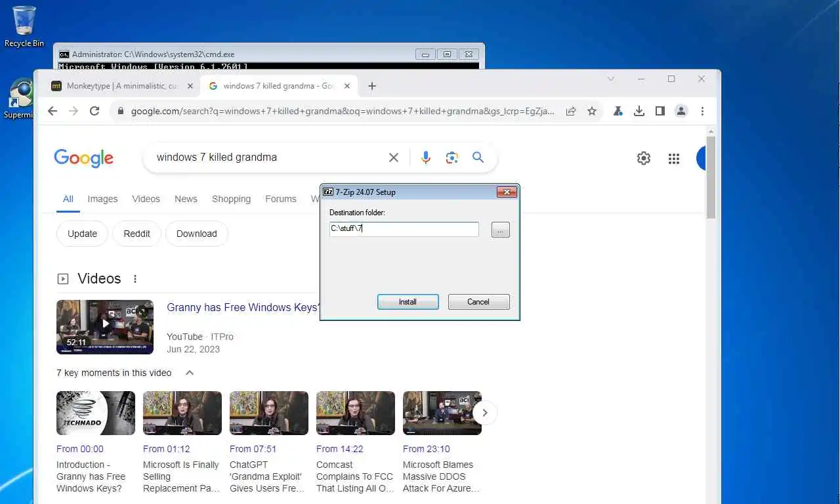
Task: Open Google settings gear
Action: click(x=644, y=158)
